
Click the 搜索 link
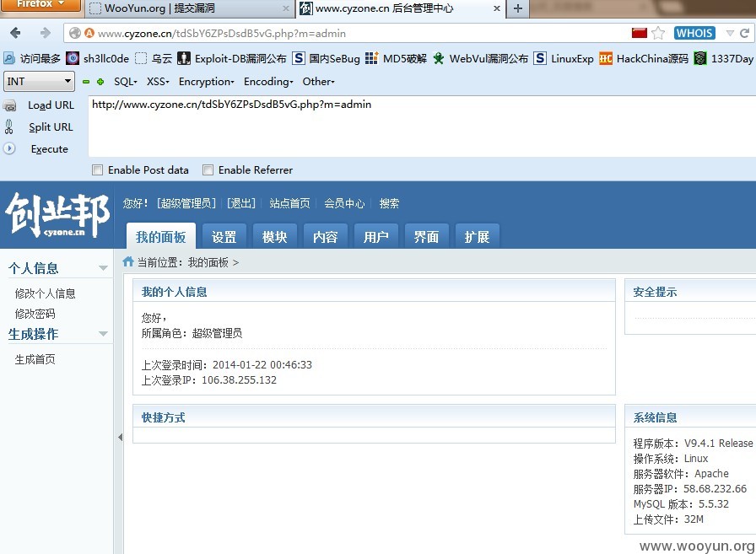tap(389, 203)
